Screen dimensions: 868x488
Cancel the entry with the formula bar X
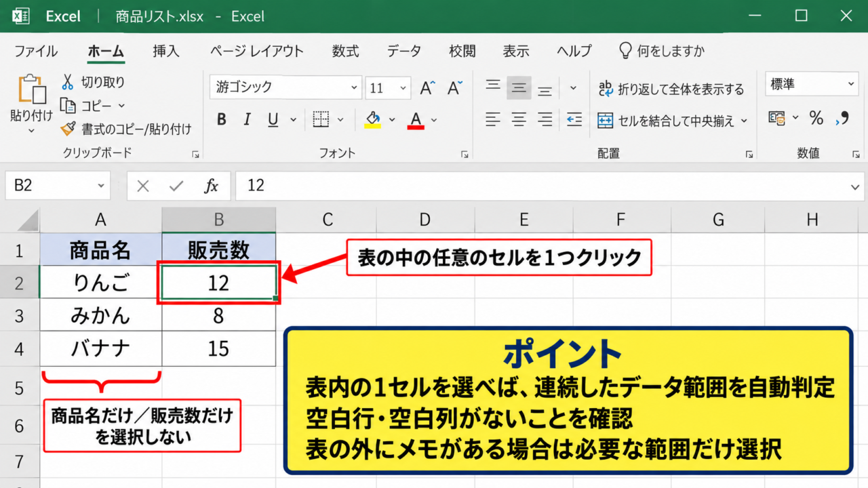tap(143, 186)
